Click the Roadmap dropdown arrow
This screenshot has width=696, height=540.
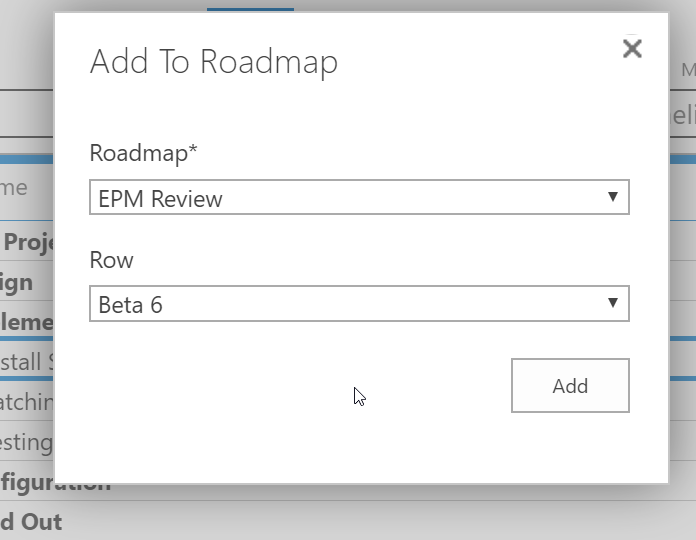(x=613, y=197)
